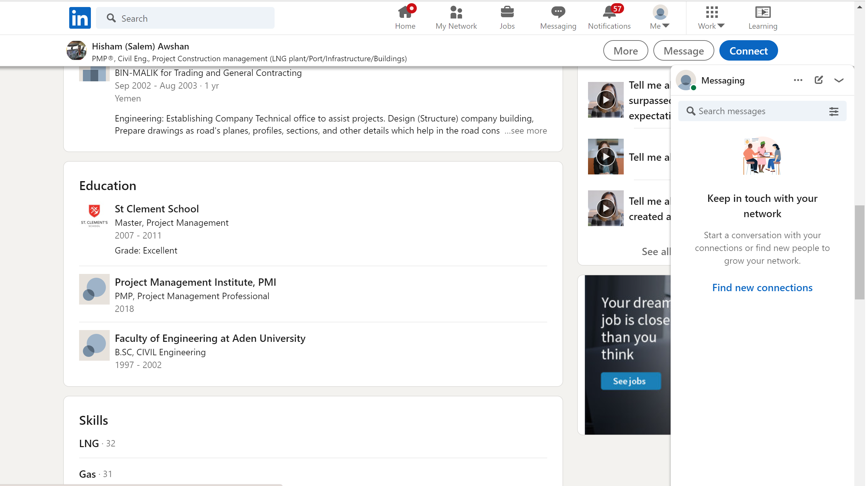The width and height of the screenshot is (868, 486).
Task: Click Find new connections link
Action: point(762,288)
